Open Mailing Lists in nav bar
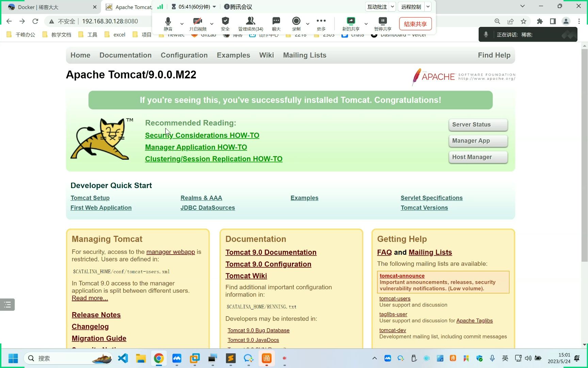588x368 pixels. pyautogui.click(x=305, y=55)
